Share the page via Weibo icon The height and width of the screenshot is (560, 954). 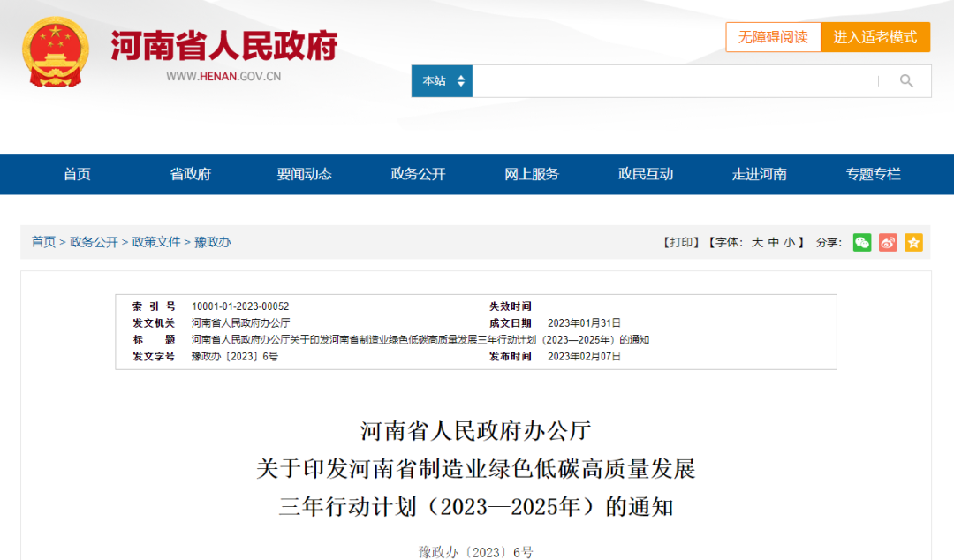click(x=888, y=242)
